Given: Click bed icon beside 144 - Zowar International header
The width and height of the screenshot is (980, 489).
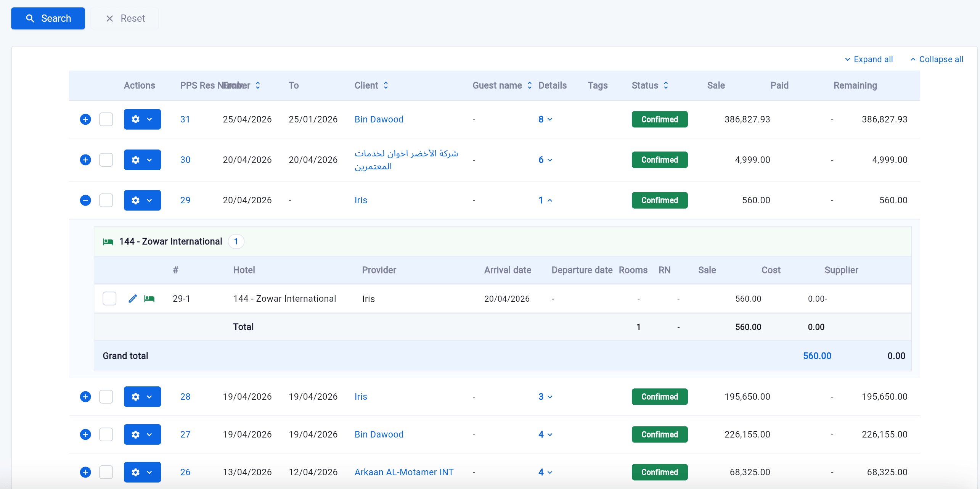Looking at the screenshot, I should coord(108,242).
